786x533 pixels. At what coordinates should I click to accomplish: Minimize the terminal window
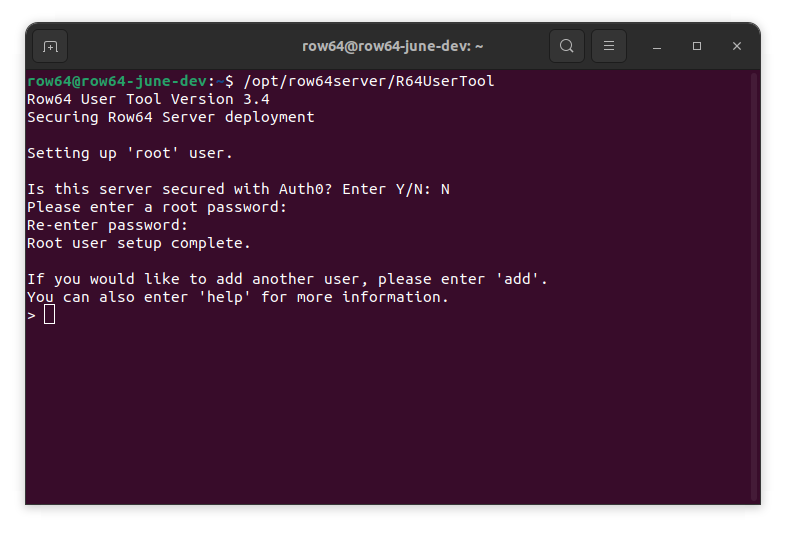657,46
